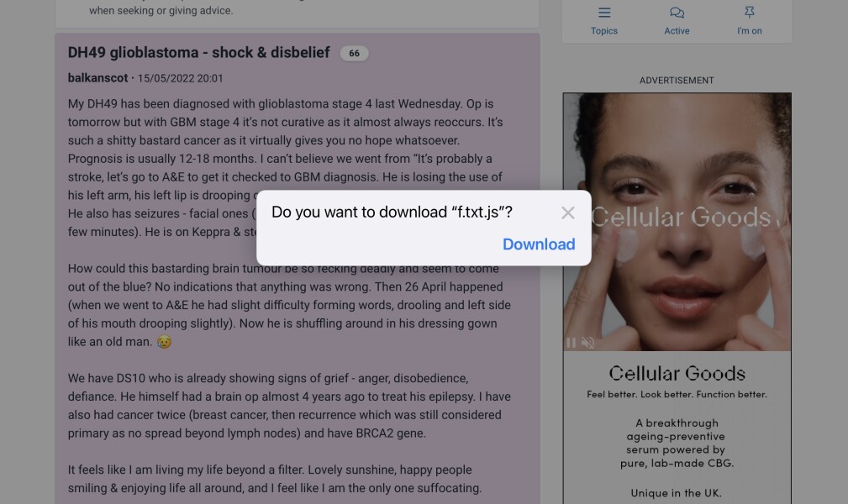Open the Topics hamburger icon
Screen dimensions: 848x504
(603, 13)
